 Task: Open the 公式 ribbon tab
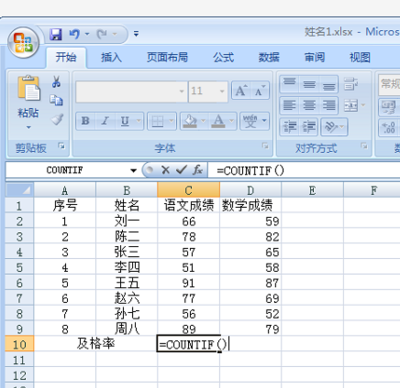click(x=223, y=57)
